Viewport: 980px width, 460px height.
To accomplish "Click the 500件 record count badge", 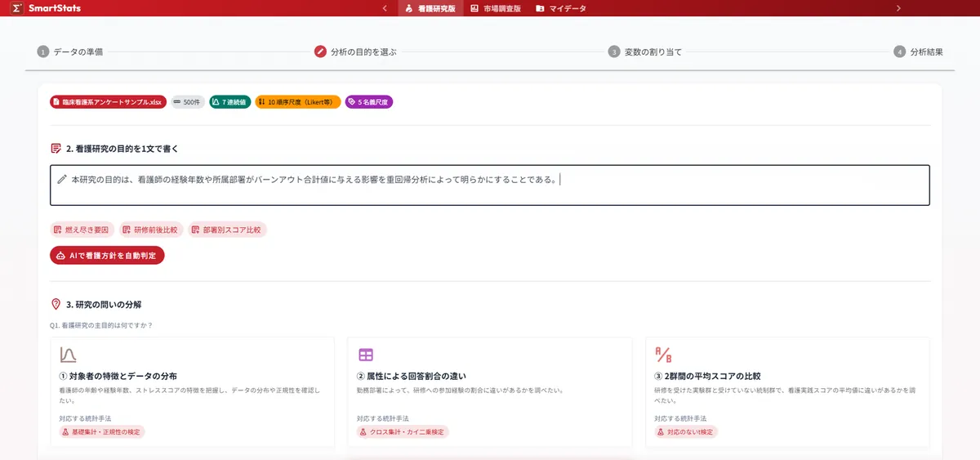I will (188, 102).
